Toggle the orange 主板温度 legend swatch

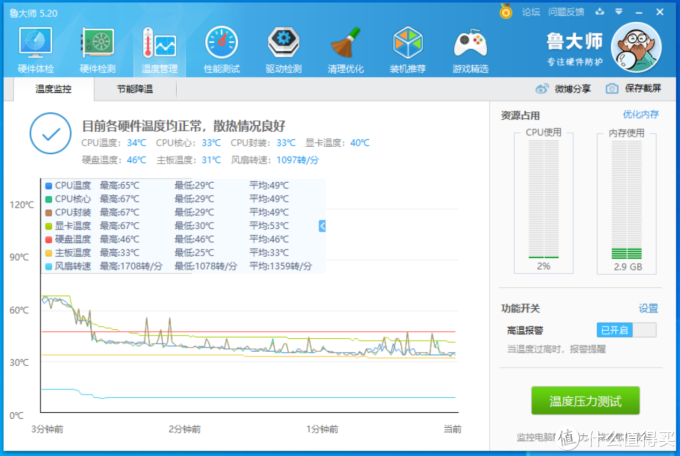[x=49, y=253]
